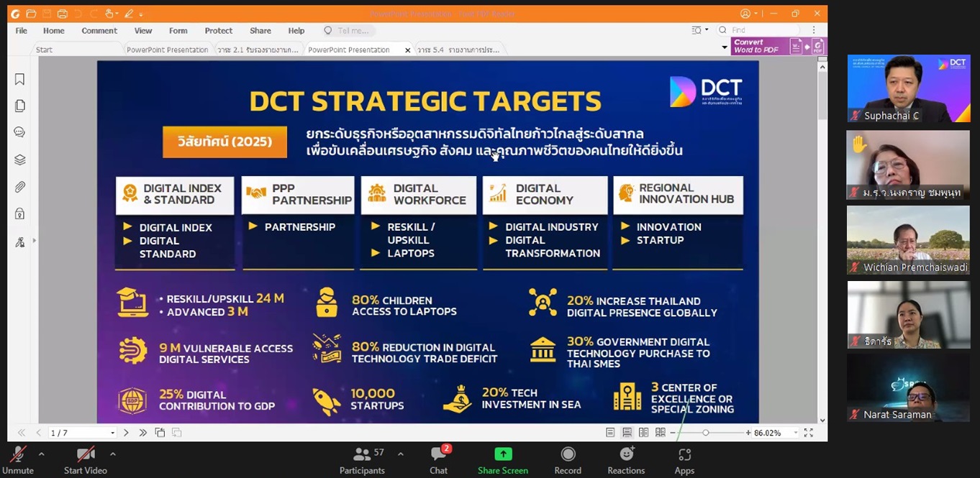Adjust the zoom level slider handle

coord(706,433)
